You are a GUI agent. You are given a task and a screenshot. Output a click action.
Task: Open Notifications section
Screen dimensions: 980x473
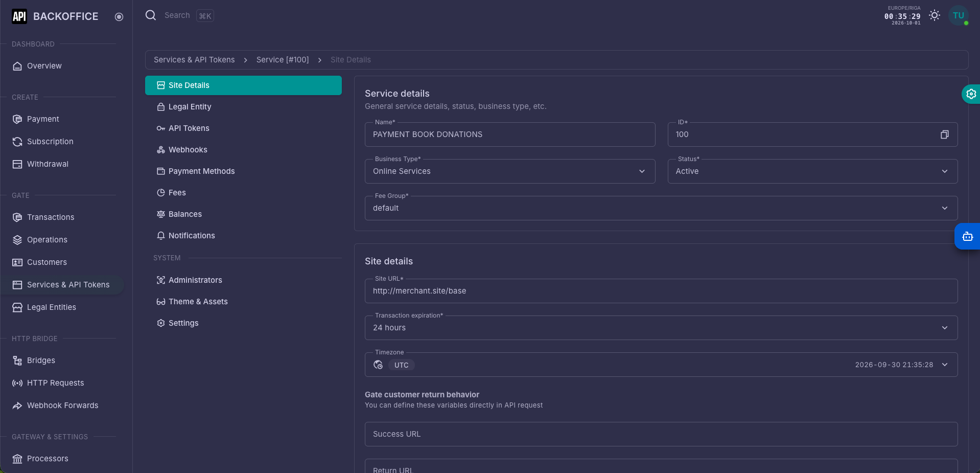(x=243, y=236)
